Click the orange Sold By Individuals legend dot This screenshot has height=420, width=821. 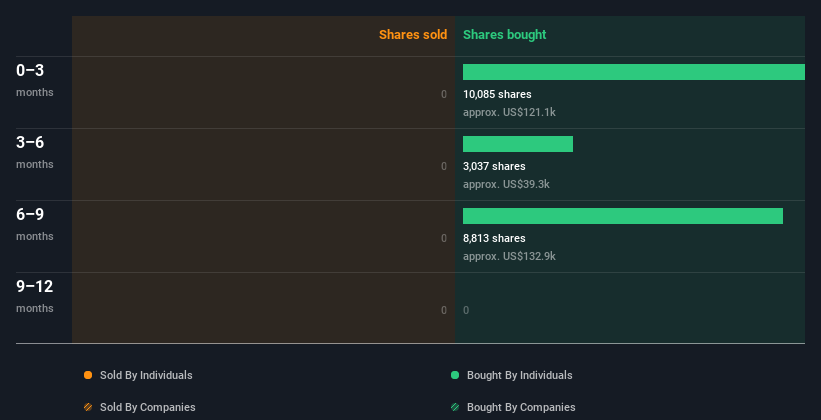(x=88, y=375)
